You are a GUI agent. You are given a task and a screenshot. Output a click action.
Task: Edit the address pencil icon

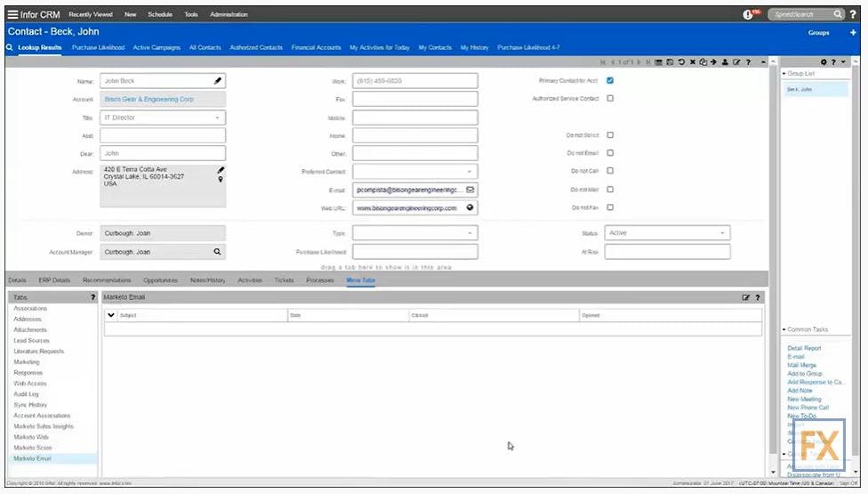pos(221,170)
